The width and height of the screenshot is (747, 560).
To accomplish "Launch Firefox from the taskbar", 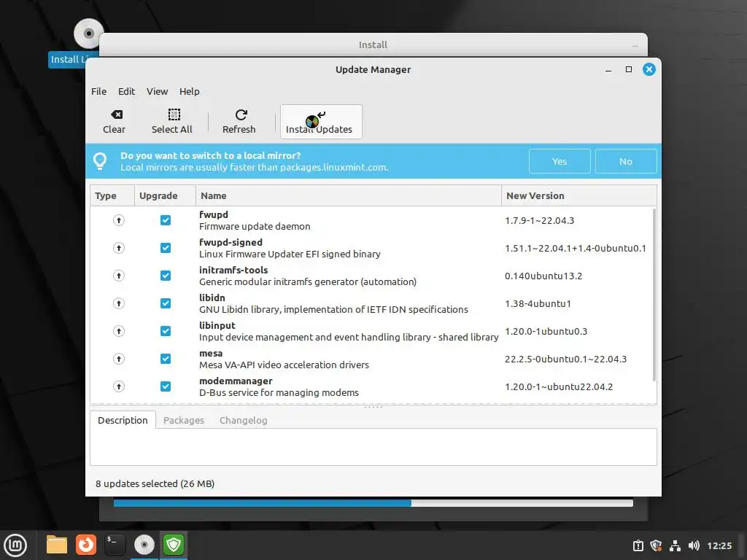I will pos(86,545).
